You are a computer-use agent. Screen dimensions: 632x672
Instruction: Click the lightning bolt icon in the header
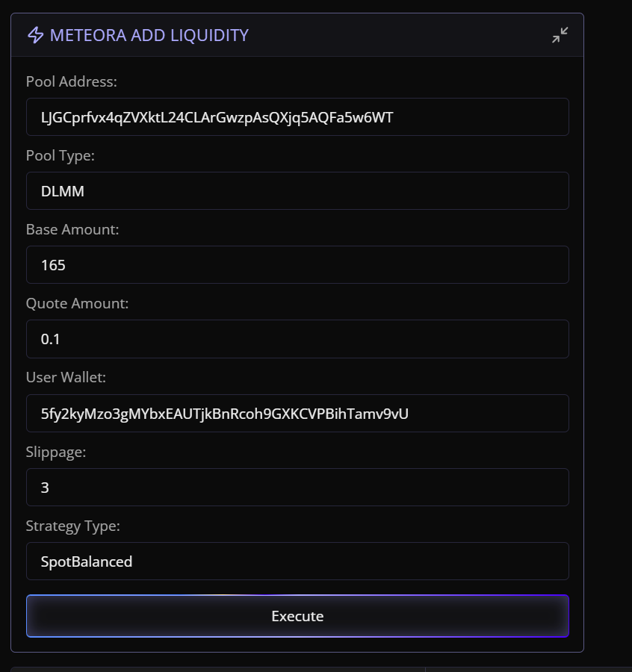coord(35,34)
